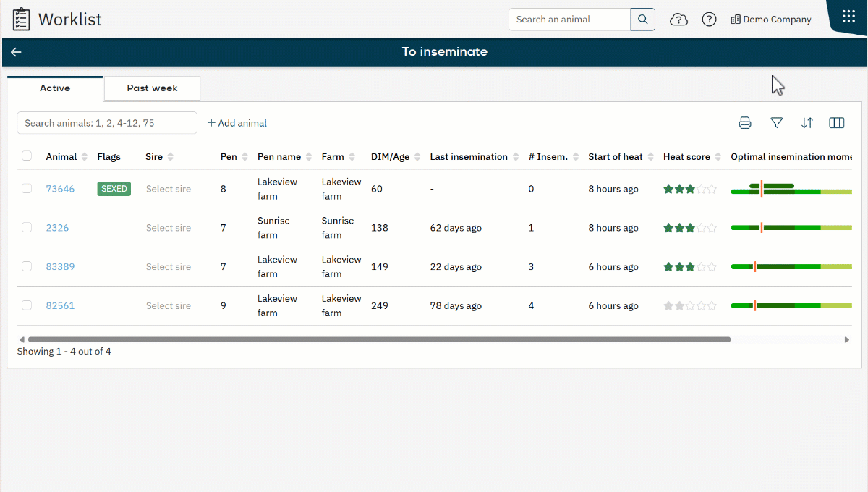The height and width of the screenshot is (492, 868).
Task: Click the DIM/Age value 249
Action: point(380,306)
